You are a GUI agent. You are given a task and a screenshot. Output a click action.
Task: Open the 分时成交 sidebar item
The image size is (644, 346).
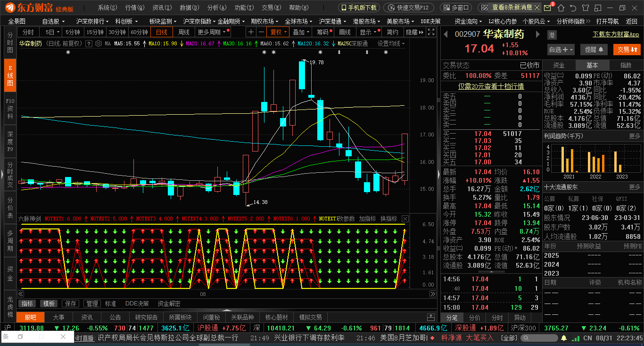point(10,174)
